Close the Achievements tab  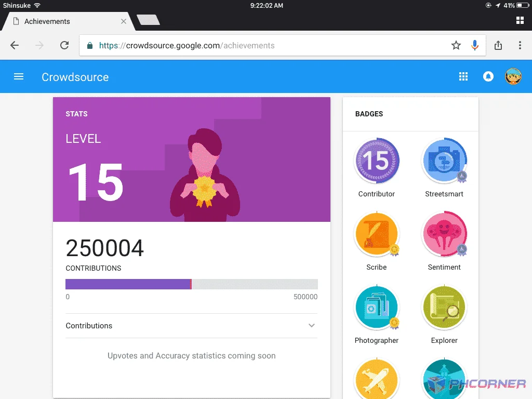pyautogui.click(x=124, y=21)
